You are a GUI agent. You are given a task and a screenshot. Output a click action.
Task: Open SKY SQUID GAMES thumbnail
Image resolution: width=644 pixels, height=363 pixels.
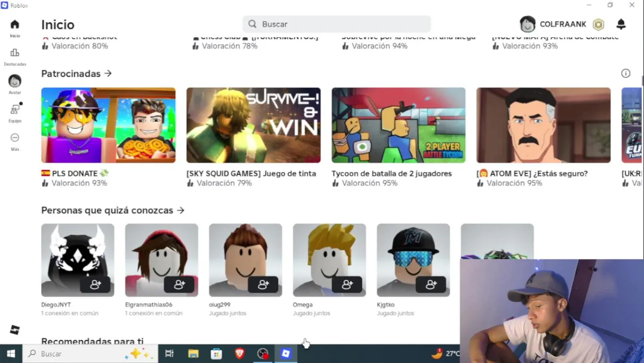(x=253, y=125)
